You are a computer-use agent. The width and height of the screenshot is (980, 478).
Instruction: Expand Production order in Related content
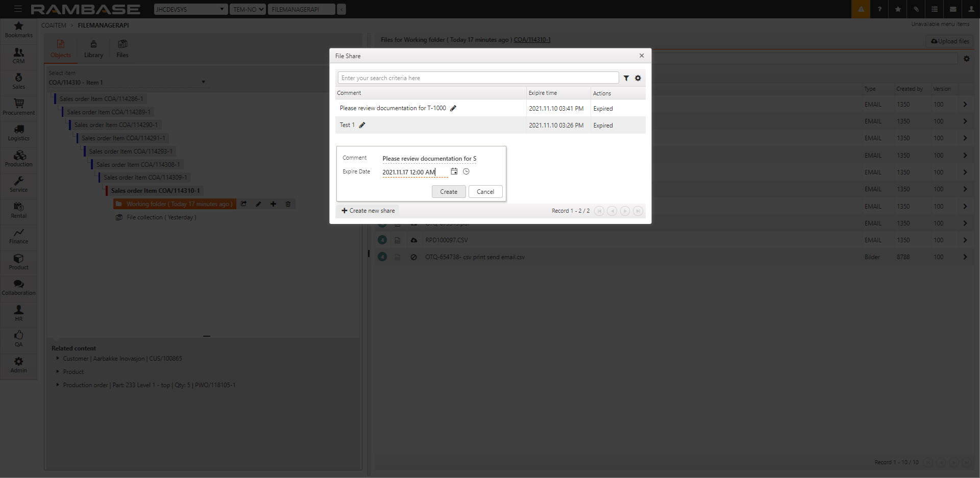coord(58,385)
